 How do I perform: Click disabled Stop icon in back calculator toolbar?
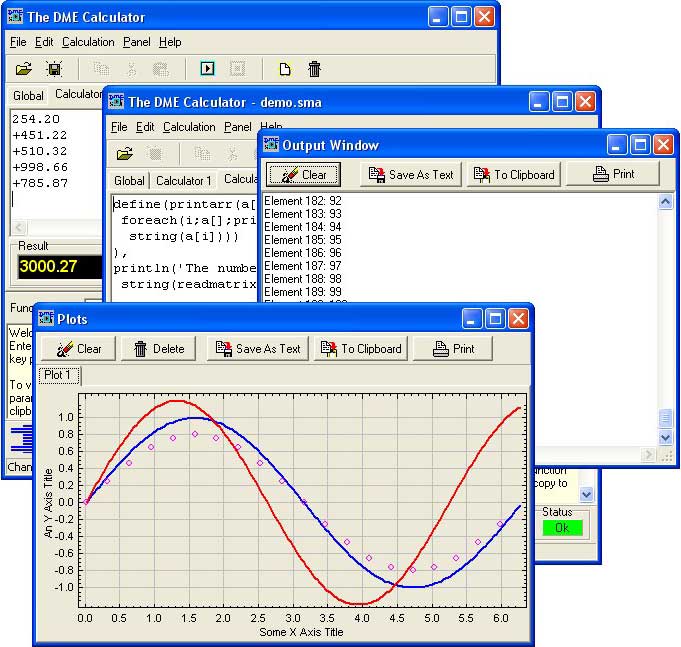[238, 69]
